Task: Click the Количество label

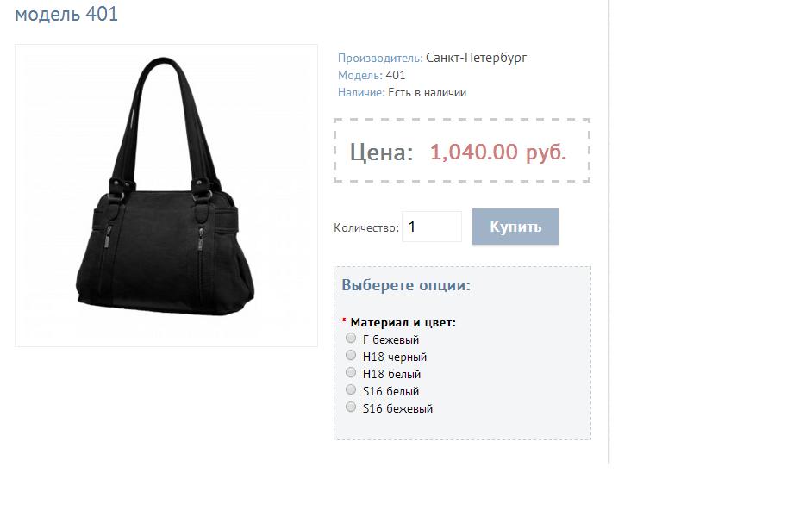Action: click(x=366, y=227)
